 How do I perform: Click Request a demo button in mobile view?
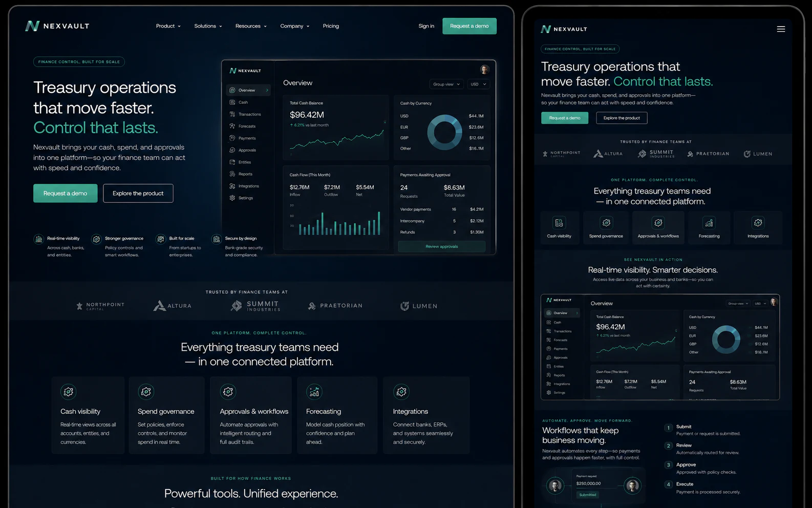point(565,118)
